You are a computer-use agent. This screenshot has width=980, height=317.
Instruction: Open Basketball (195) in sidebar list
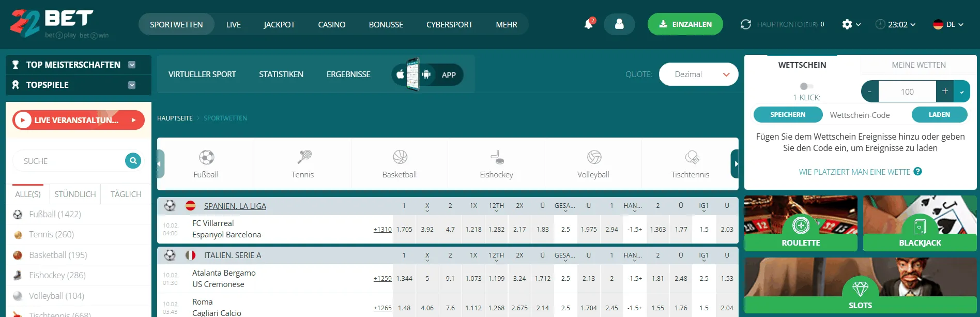point(78,255)
